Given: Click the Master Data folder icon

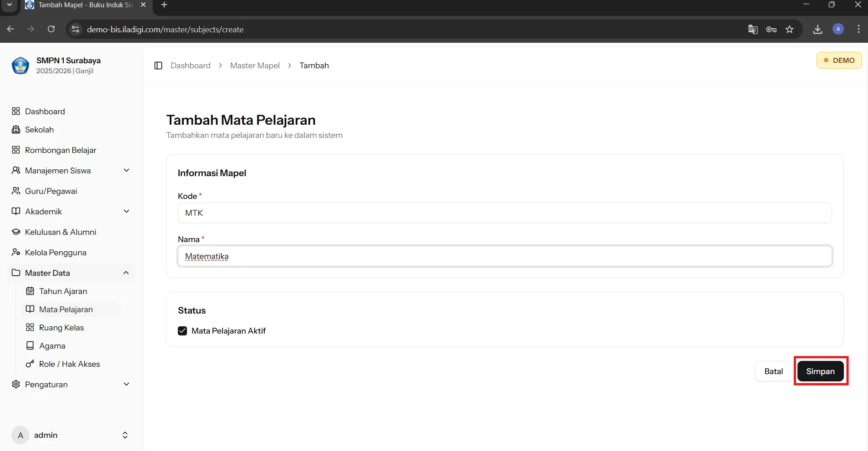Looking at the screenshot, I should click(x=16, y=273).
